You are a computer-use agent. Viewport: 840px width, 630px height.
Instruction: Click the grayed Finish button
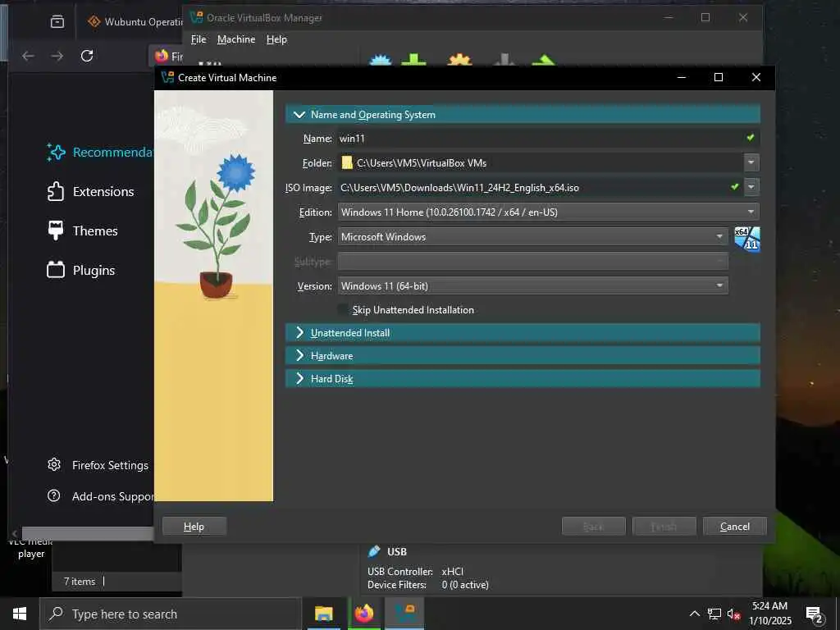click(x=664, y=527)
